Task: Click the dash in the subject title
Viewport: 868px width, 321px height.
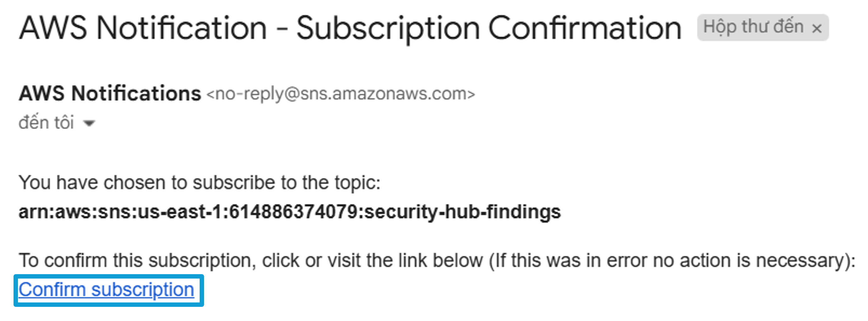Action: (282, 29)
